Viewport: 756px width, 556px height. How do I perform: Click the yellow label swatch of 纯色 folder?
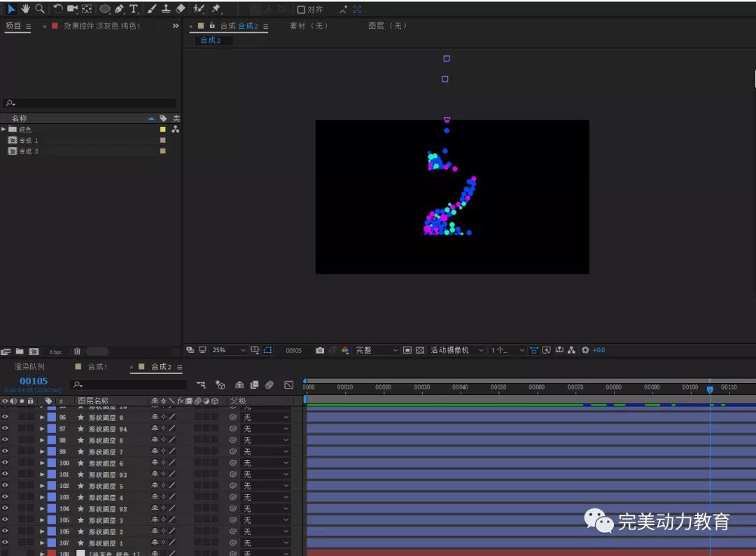[x=163, y=130]
